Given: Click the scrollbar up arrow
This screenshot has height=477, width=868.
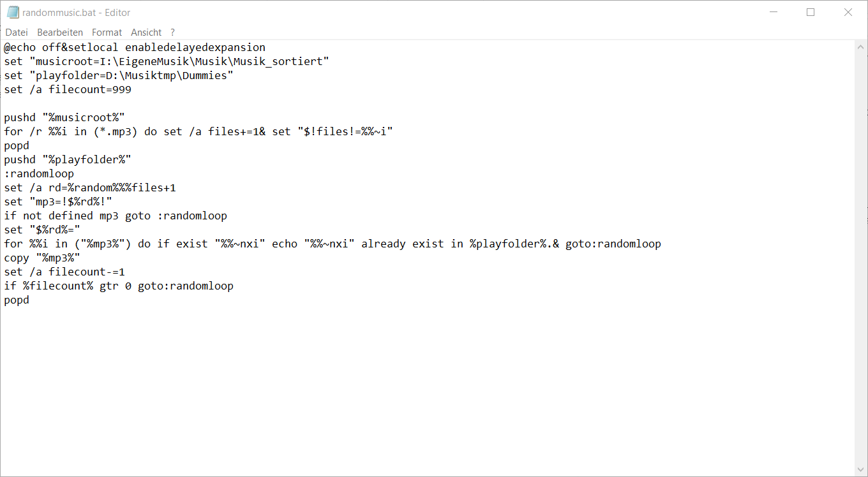Looking at the screenshot, I should coord(861,46).
